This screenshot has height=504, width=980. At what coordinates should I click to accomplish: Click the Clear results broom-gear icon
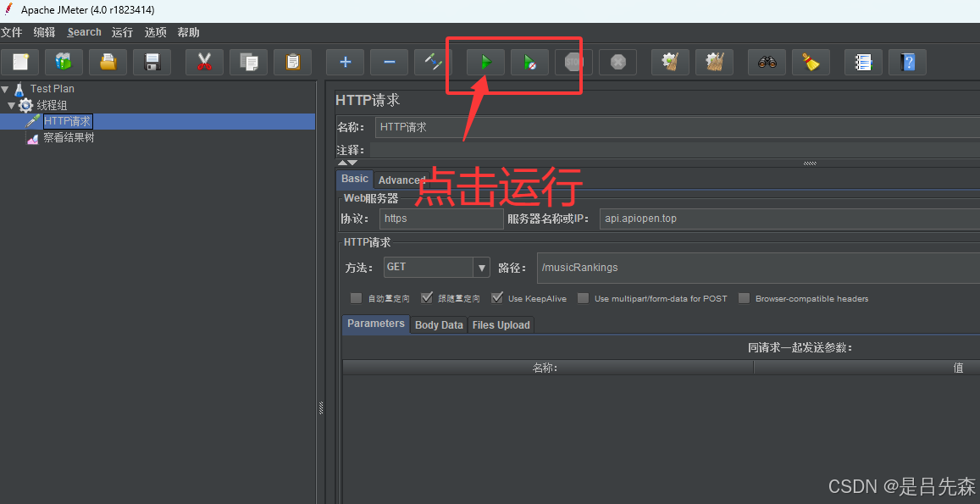(x=670, y=62)
